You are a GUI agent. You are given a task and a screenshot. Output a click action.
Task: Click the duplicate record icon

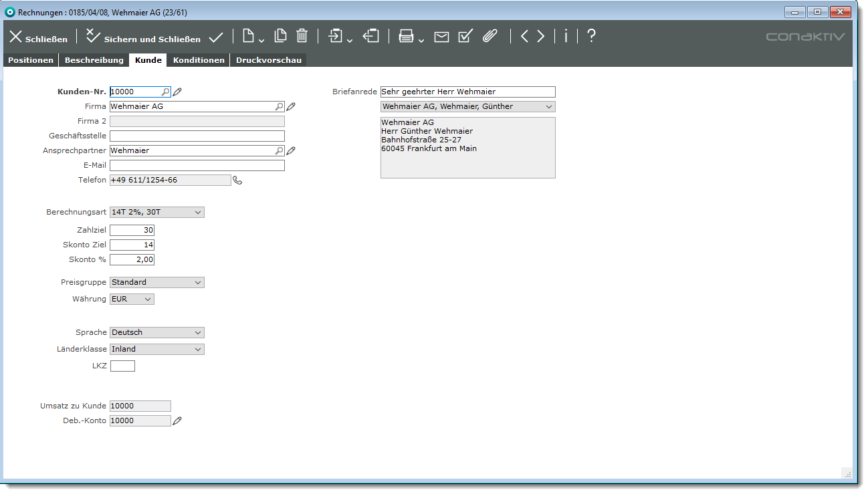click(281, 37)
